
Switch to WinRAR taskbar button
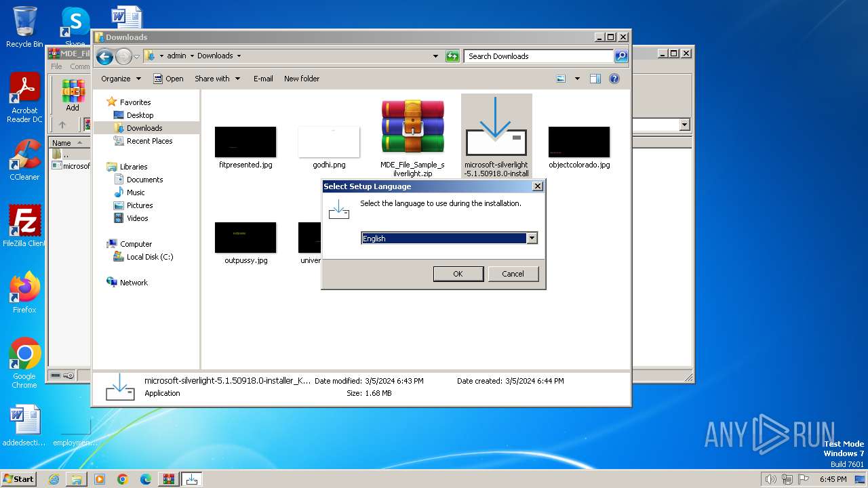click(169, 479)
